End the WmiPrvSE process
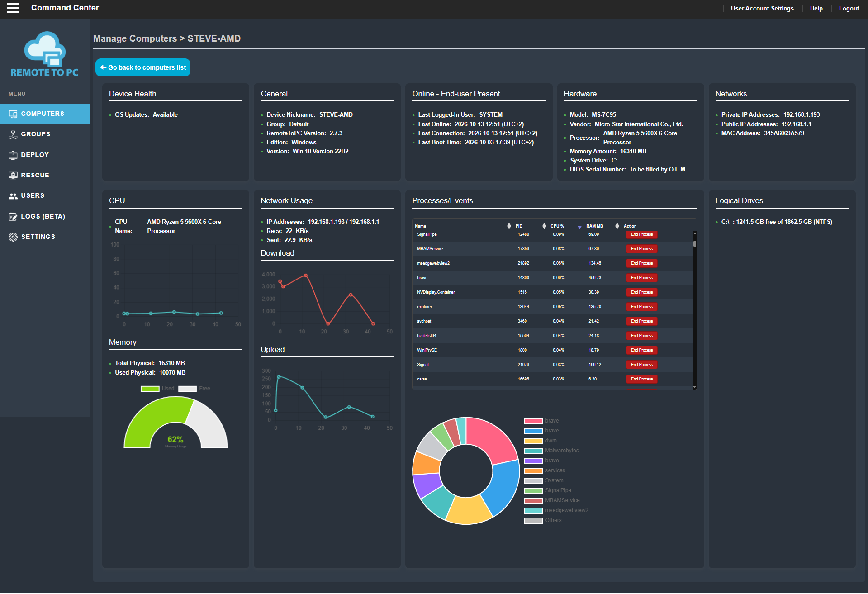The image size is (868, 594). click(x=641, y=350)
